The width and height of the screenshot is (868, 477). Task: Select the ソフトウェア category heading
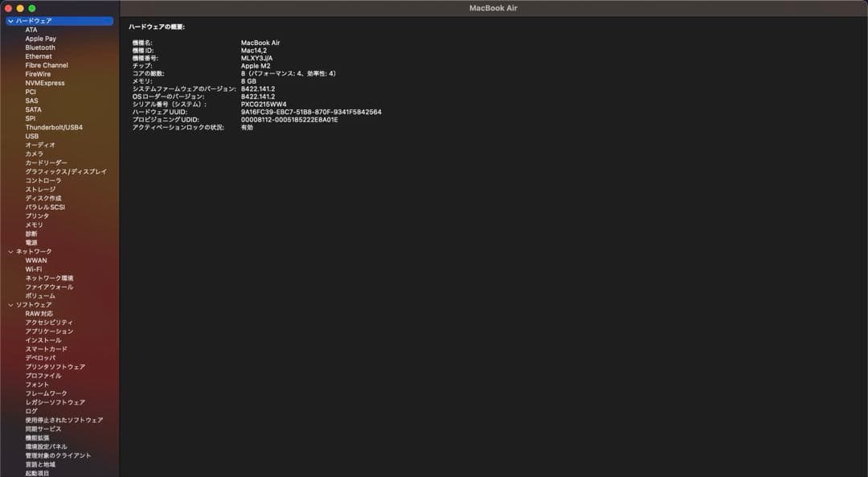(34, 305)
